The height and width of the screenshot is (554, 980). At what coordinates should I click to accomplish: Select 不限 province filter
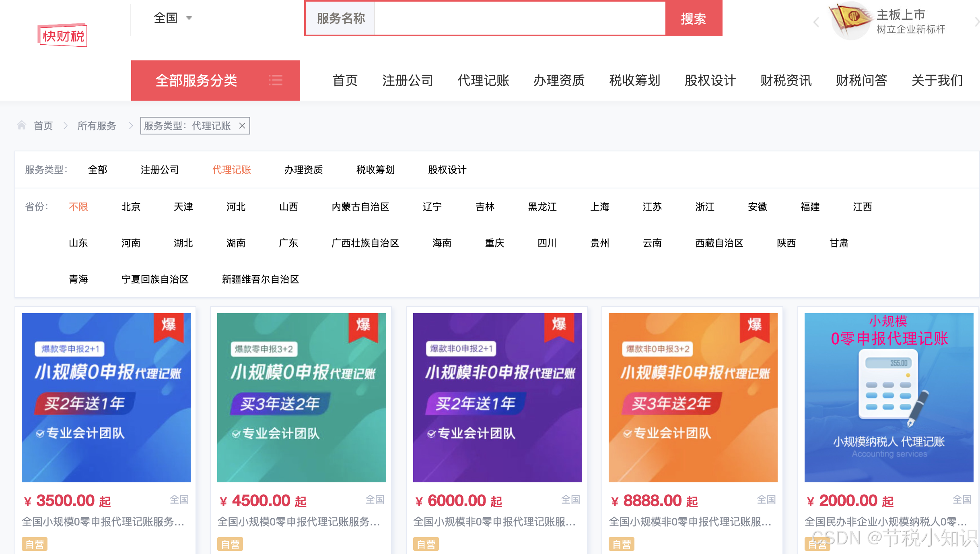click(78, 207)
